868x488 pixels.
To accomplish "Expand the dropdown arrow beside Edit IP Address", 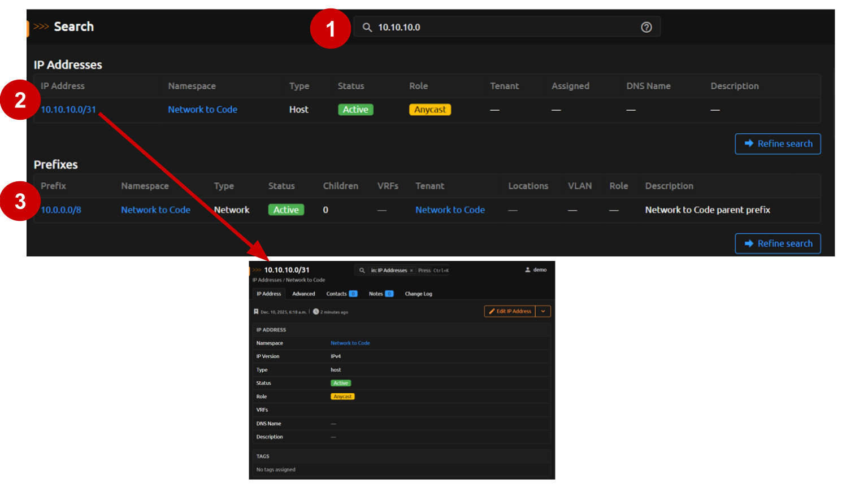I will 543,311.
